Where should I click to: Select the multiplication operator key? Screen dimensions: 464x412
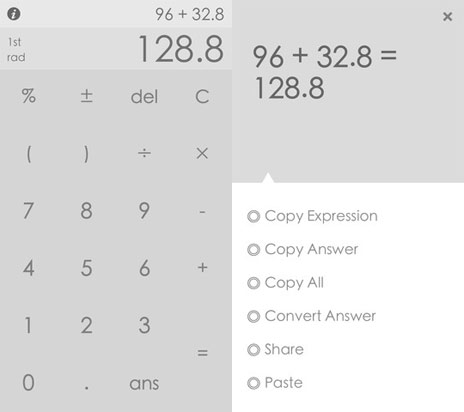tap(202, 153)
